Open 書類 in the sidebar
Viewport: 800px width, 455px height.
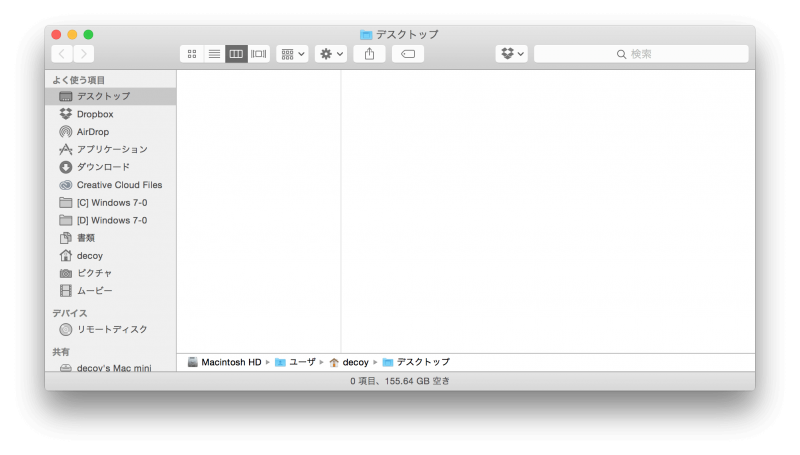[110, 238]
